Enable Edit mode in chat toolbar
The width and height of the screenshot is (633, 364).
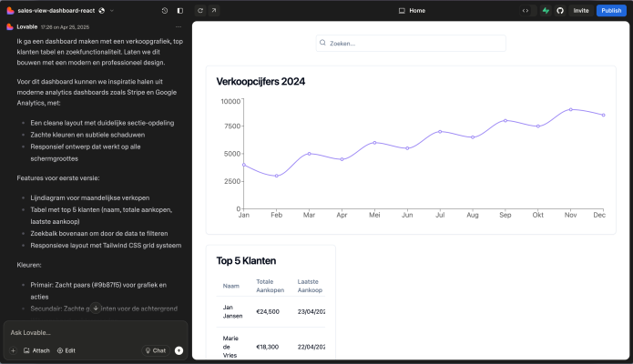66,350
